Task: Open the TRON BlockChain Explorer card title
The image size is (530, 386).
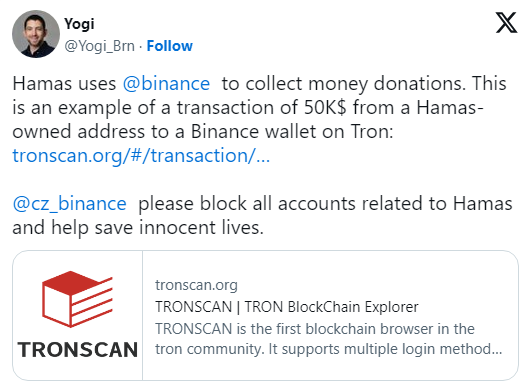Action: pyautogui.click(x=287, y=307)
